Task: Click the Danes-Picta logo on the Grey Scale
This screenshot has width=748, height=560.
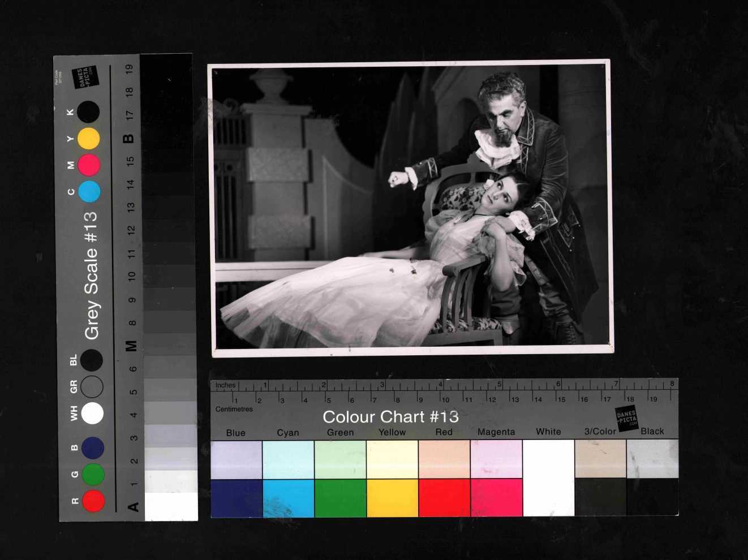Action: [85, 77]
